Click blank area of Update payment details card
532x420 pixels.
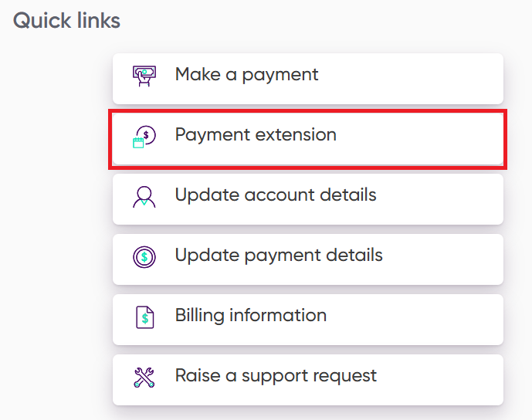pos(452,259)
